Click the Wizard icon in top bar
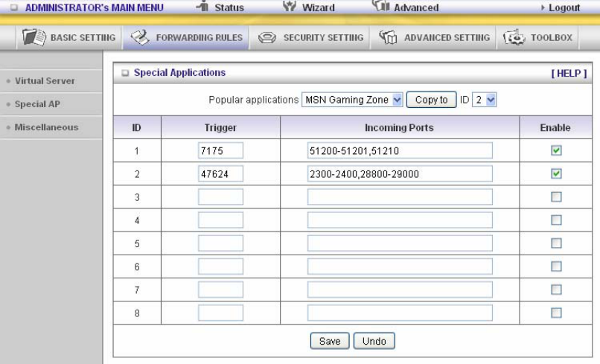The height and width of the screenshot is (364, 600). pos(290,5)
